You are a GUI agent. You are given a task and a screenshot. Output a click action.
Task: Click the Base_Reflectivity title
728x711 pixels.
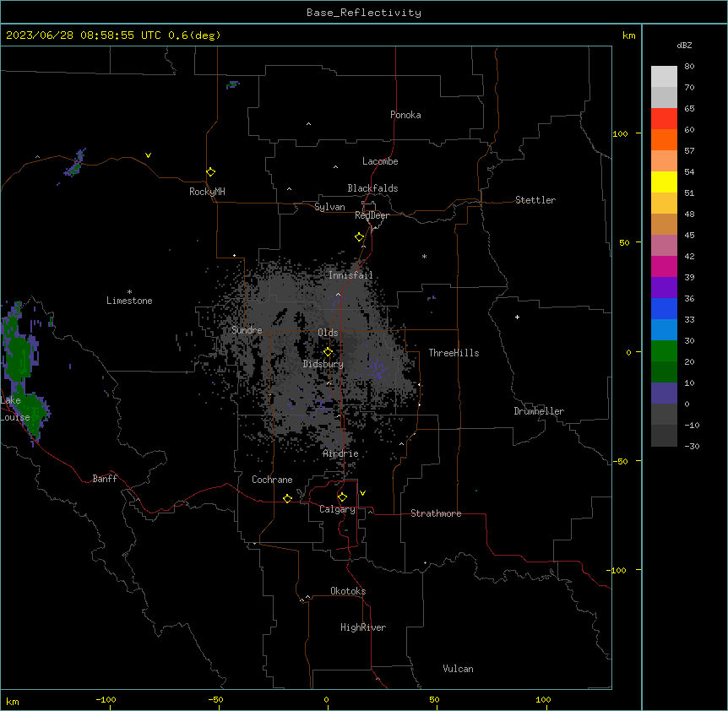pyautogui.click(x=364, y=13)
